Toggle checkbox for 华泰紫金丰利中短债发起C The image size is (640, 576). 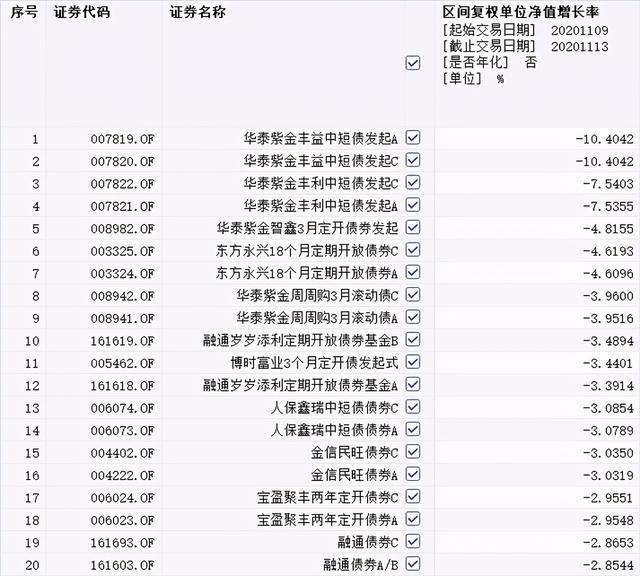click(x=413, y=182)
